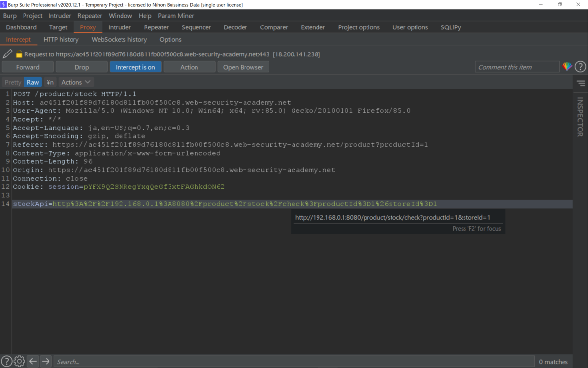This screenshot has height=368, width=588.
Task: Click the Content-Type header line
Action: pos(117,153)
